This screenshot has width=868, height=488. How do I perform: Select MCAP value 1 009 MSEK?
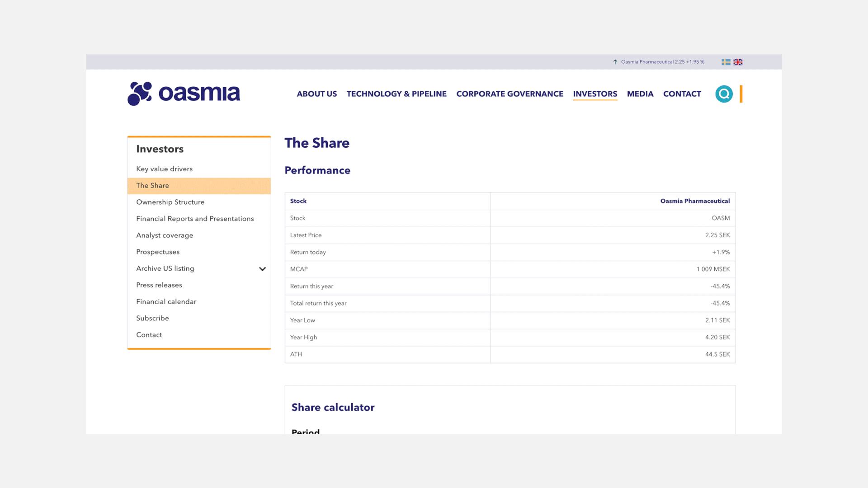click(713, 269)
